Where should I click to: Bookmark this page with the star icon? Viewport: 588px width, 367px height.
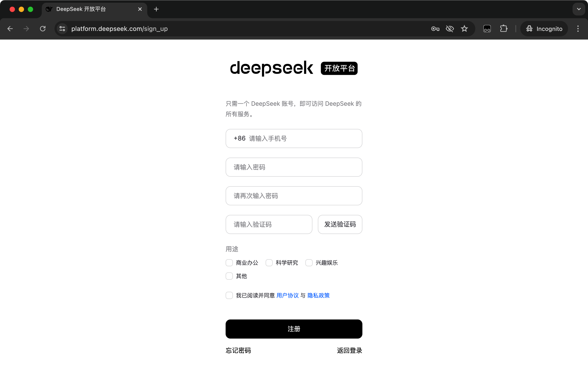coord(464,29)
